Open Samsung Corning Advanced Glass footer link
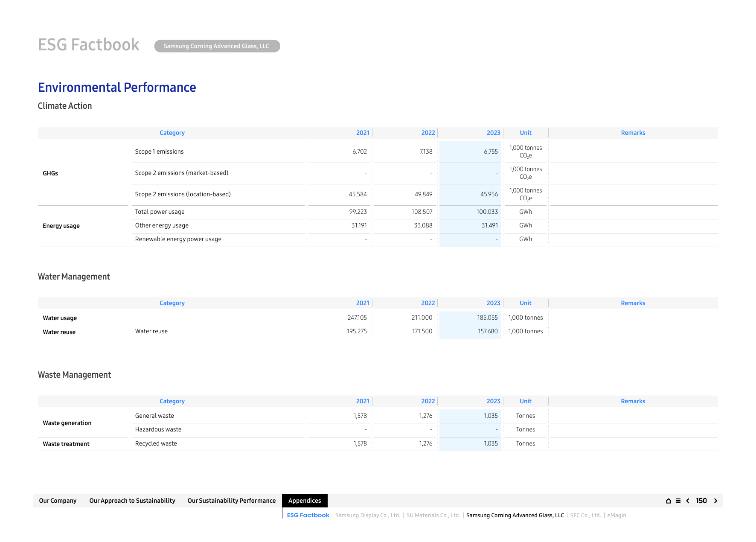 click(515, 515)
